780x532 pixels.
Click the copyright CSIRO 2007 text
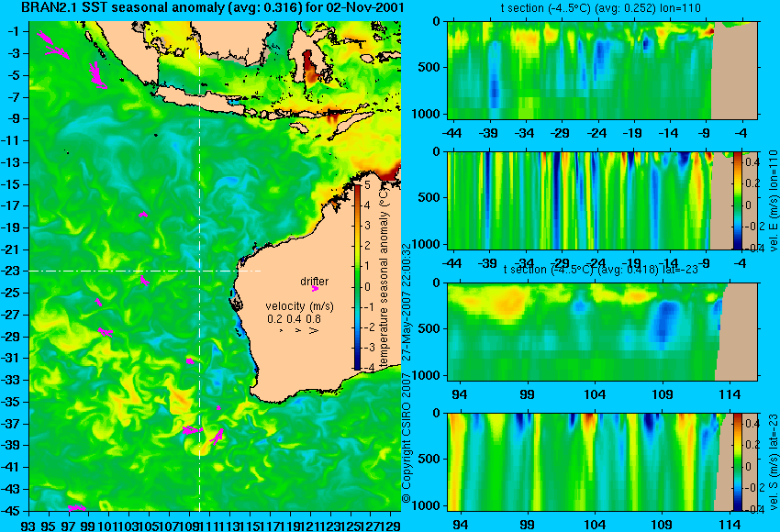coord(407,438)
